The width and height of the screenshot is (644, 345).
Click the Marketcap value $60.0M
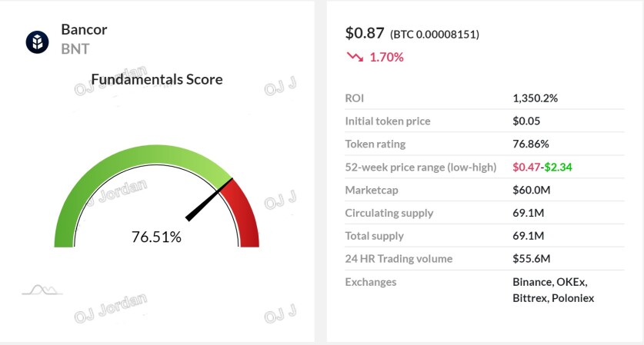pyautogui.click(x=532, y=190)
